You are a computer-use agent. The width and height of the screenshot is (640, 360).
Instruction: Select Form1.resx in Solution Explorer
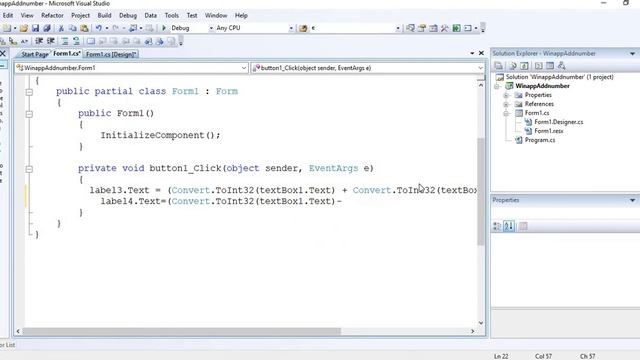[x=549, y=131]
